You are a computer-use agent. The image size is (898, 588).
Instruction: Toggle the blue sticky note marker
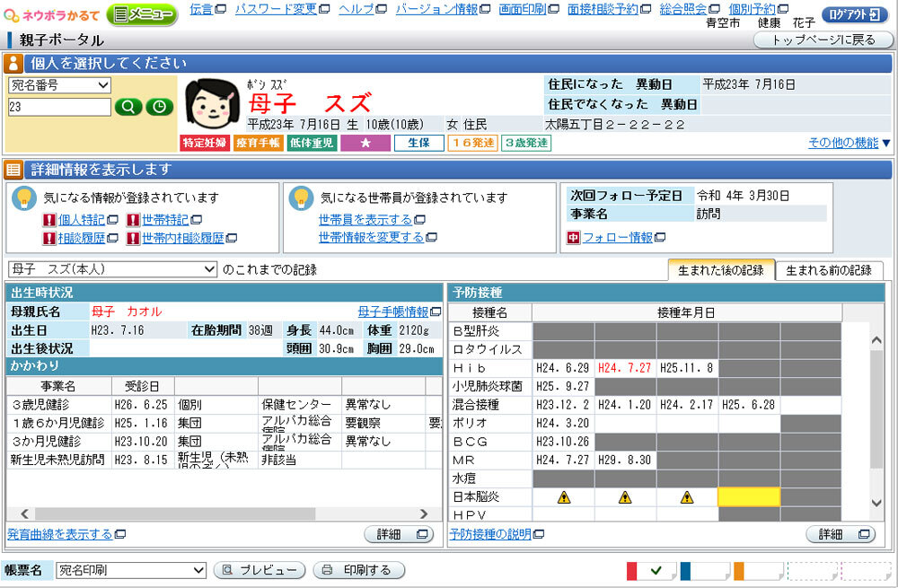[x=704, y=570]
